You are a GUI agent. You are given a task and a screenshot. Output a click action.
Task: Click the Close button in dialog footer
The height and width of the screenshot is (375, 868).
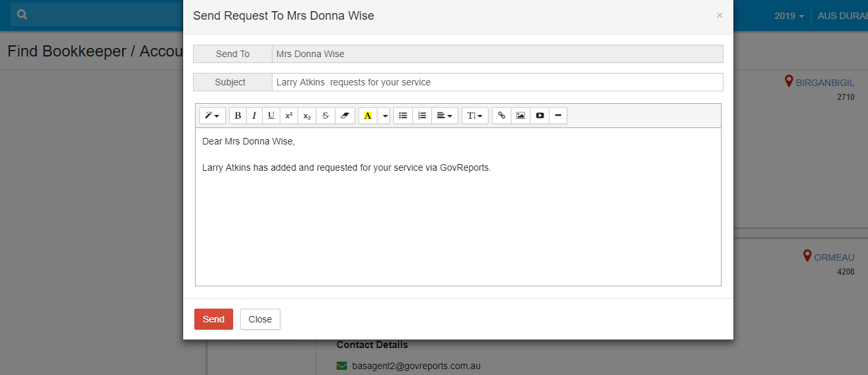[260, 319]
